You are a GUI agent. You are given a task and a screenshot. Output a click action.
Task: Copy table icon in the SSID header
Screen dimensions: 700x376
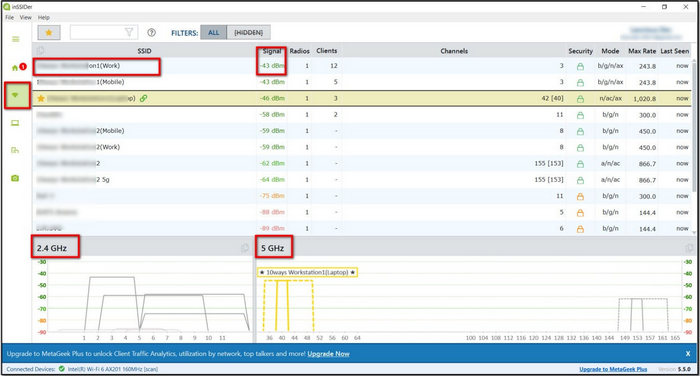coord(41,51)
